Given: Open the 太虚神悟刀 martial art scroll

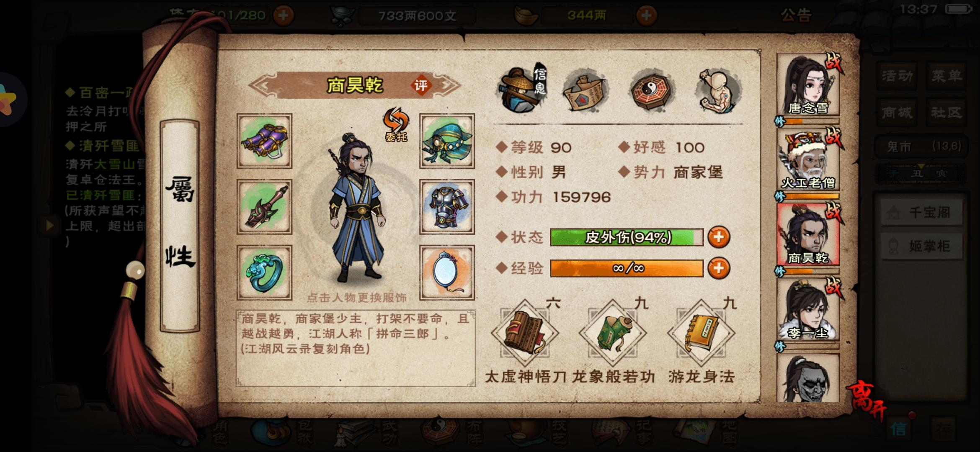Looking at the screenshot, I should click(525, 334).
